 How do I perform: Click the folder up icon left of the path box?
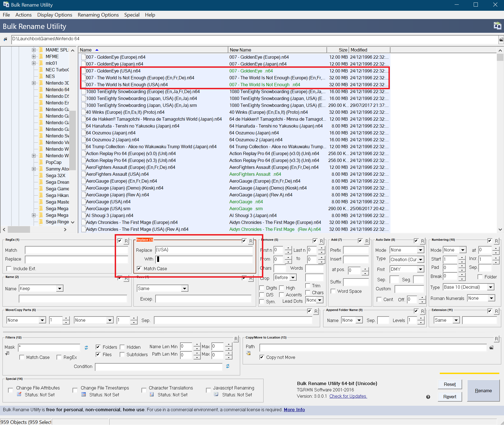tap(5, 39)
